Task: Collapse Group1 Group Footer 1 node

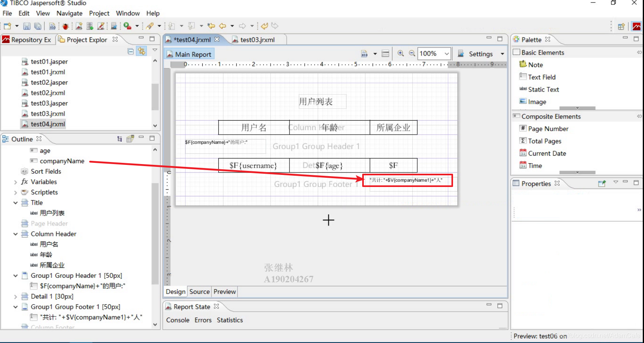Action: click(16, 307)
